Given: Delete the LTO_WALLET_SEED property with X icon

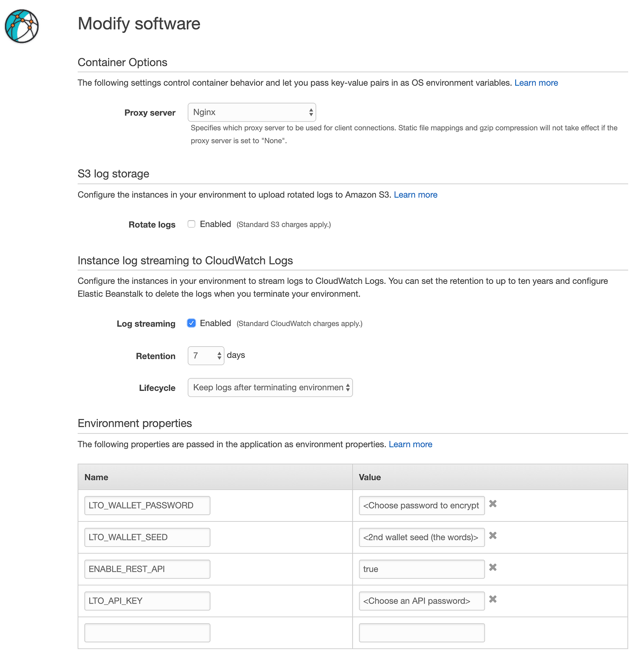Looking at the screenshot, I should (x=493, y=535).
